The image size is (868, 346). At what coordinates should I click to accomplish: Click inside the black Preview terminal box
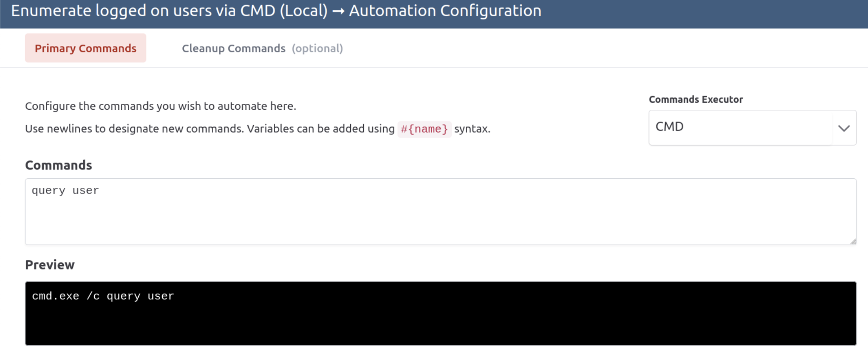(x=441, y=313)
